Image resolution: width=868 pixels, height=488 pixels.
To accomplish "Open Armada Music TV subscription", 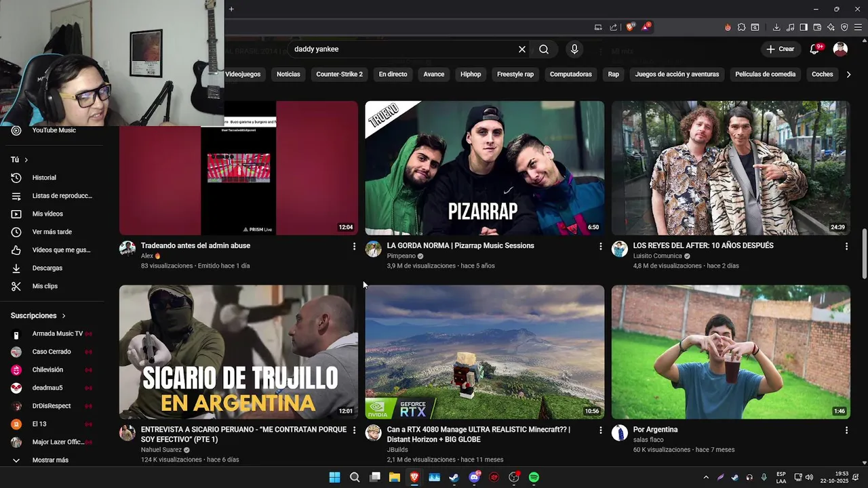I will pos(54,333).
